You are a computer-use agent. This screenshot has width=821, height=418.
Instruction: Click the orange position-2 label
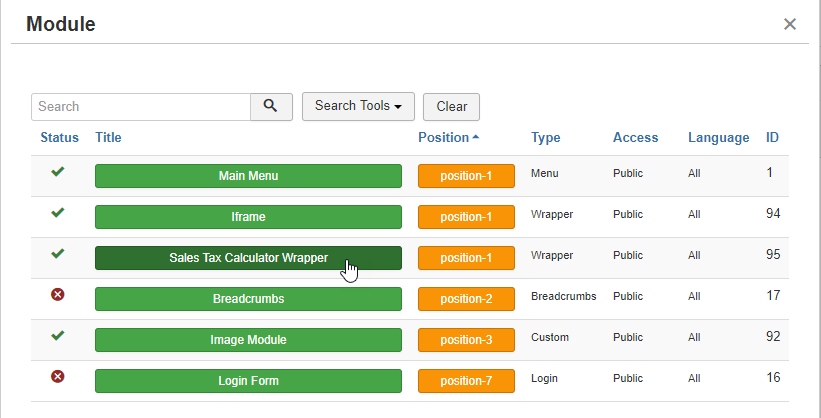point(466,299)
